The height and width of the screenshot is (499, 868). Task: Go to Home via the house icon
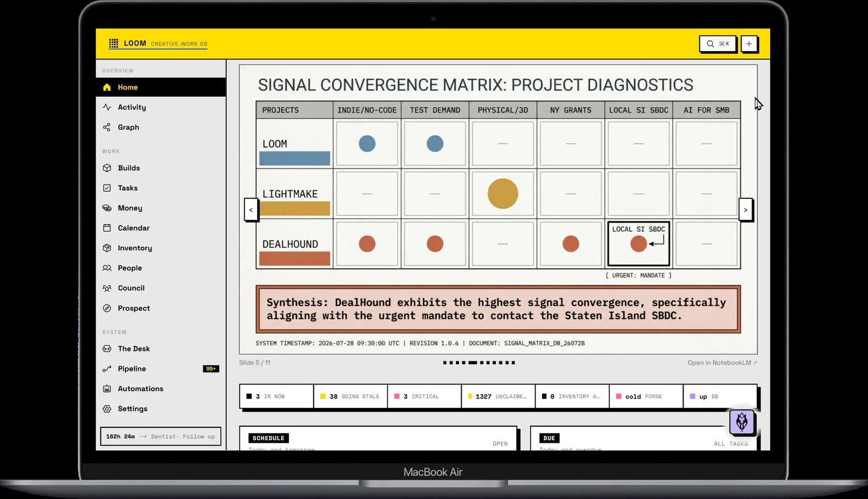107,87
